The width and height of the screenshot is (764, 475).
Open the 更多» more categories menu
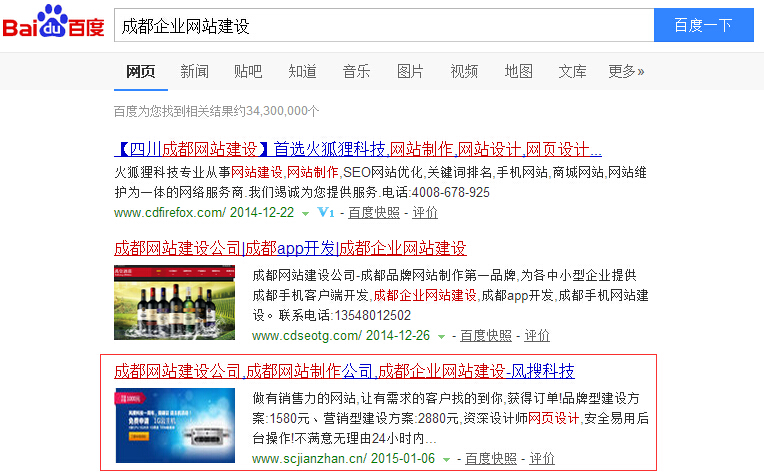[x=626, y=71]
